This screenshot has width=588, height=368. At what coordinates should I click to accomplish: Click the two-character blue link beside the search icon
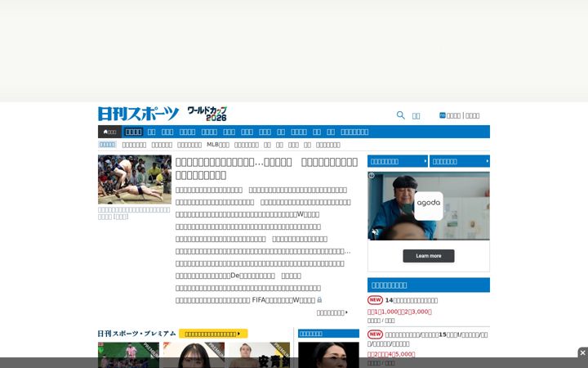tap(416, 115)
